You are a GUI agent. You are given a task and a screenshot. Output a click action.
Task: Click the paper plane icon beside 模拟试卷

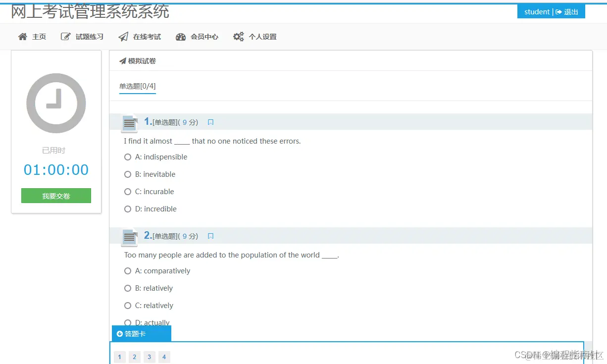[123, 61]
